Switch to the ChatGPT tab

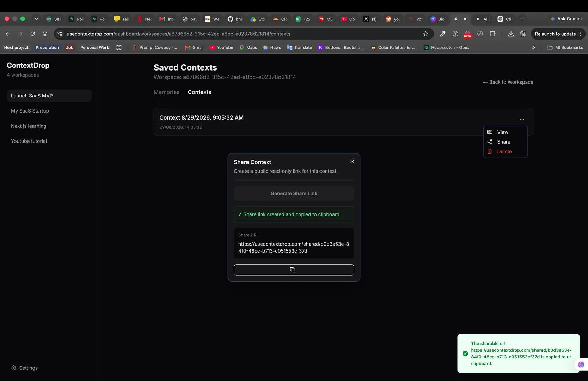tap(505, 19)
